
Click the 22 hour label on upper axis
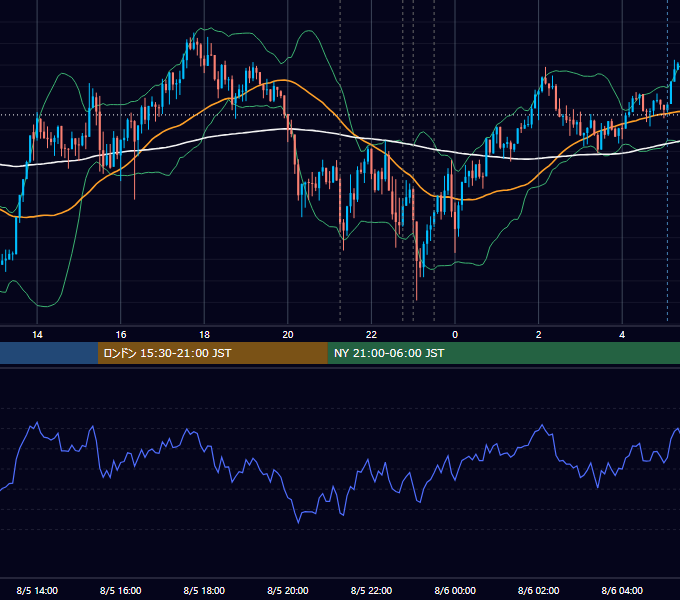pos(371,335)
